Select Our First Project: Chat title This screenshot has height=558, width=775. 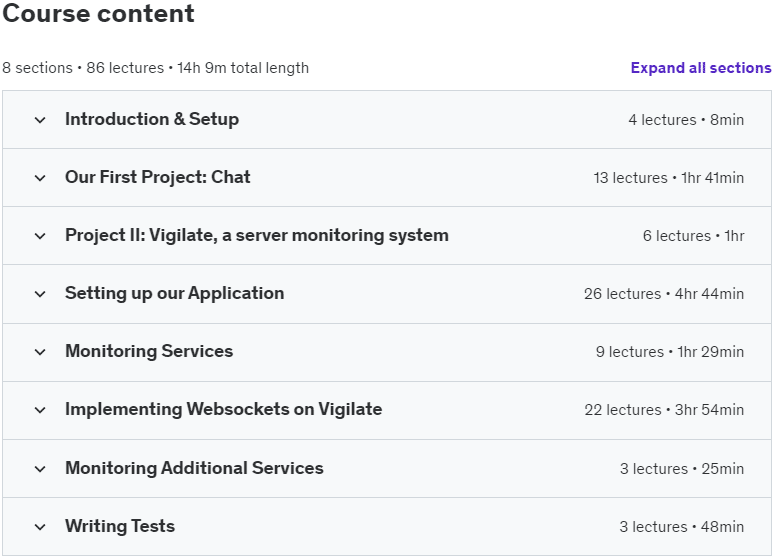pyautogui.click(x=158, y=177)
